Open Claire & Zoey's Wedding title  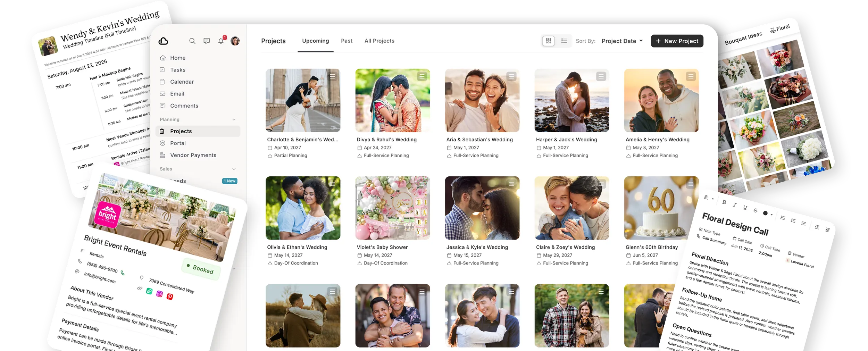(x=565, y=247)
